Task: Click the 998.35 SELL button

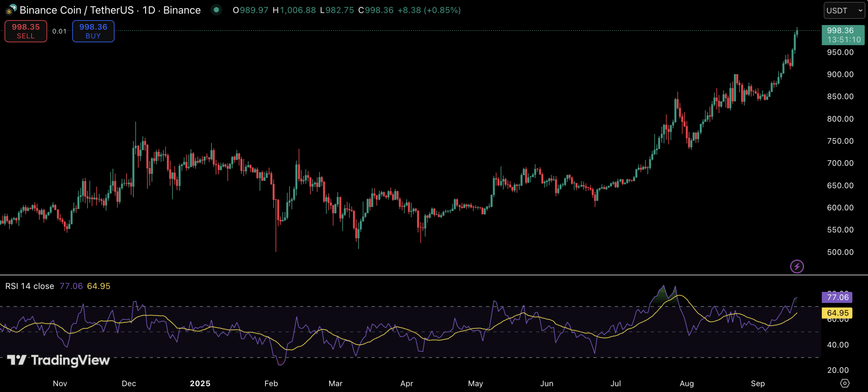Action: pyautogui.click(x=26, y=31)
